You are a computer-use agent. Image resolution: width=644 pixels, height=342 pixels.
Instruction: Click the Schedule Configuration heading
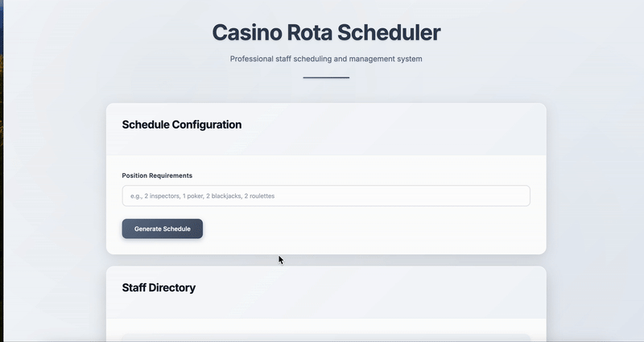(182, 125)
